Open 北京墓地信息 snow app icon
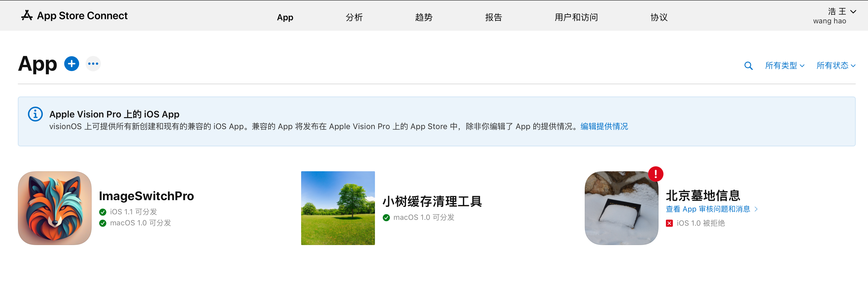Screen dimensions: 868x289 pos(621,208)
